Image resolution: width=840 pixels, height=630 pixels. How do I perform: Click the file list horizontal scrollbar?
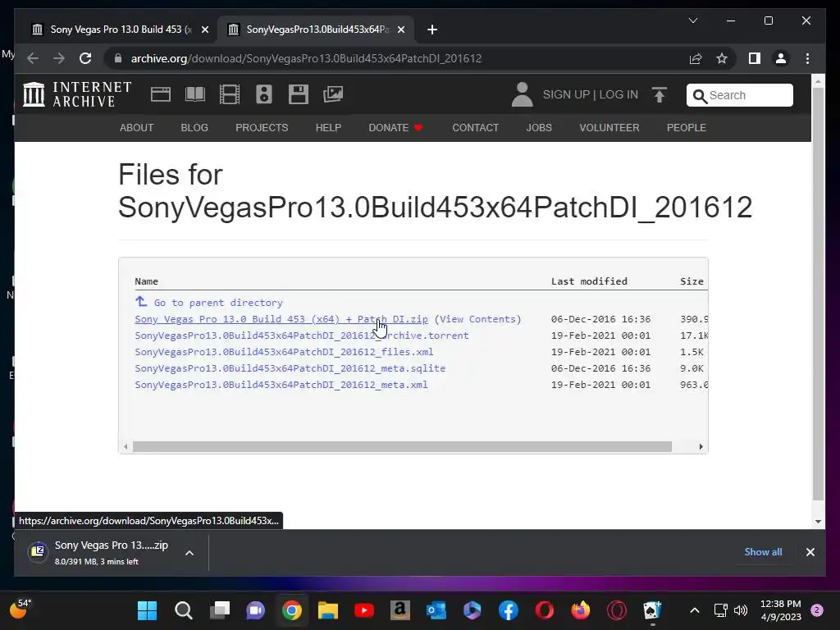pos(402,447)
